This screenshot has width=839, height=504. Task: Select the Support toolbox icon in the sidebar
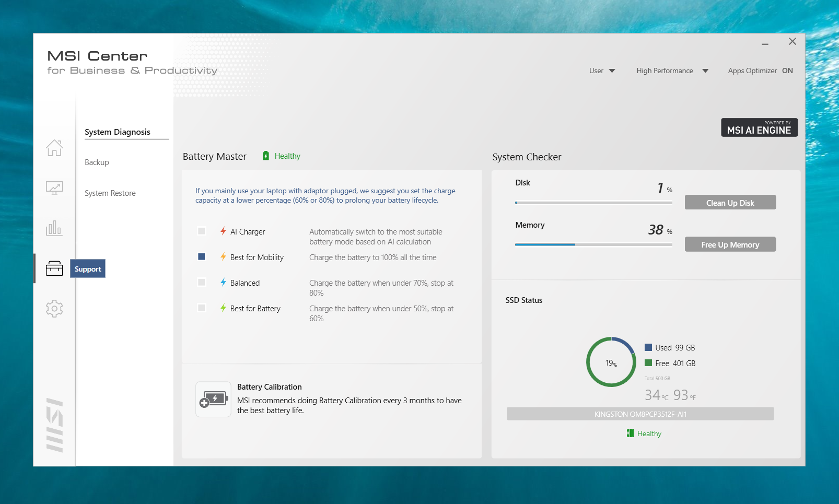pyautogui.click(x=54, y=268)
